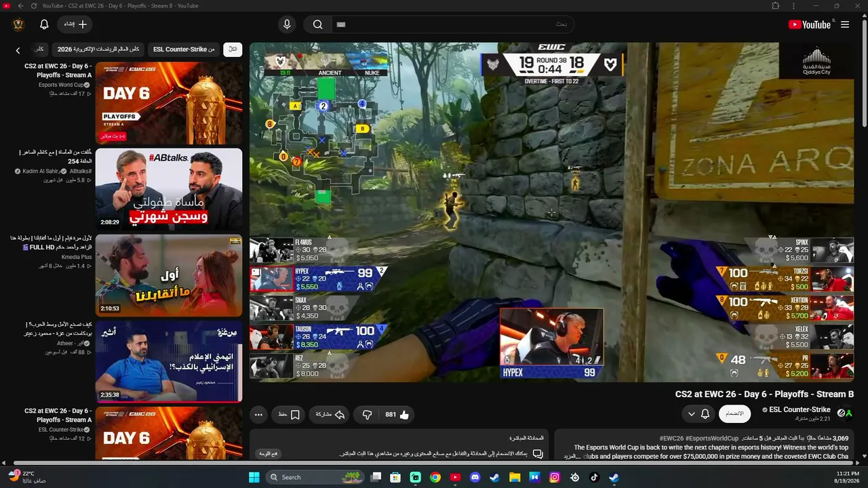Reload the page with the refresh icon
The image size is (868, 488).
click(35, 6)
